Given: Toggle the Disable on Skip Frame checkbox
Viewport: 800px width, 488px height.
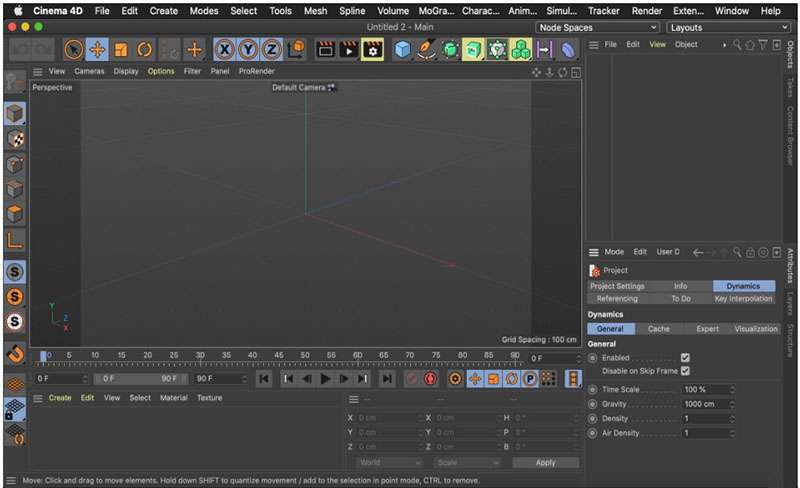Looking at the screenshot, I should (685, 371).
